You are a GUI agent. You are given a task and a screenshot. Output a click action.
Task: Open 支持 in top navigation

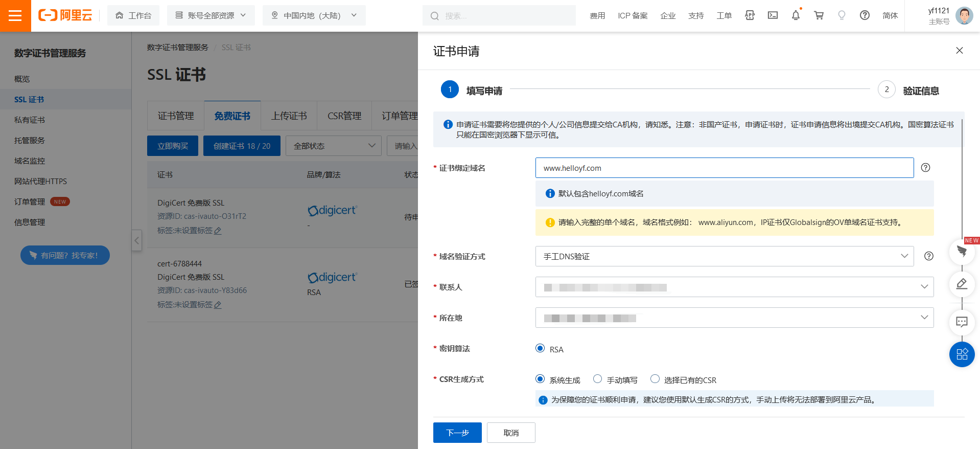click(x=696, y=16)
